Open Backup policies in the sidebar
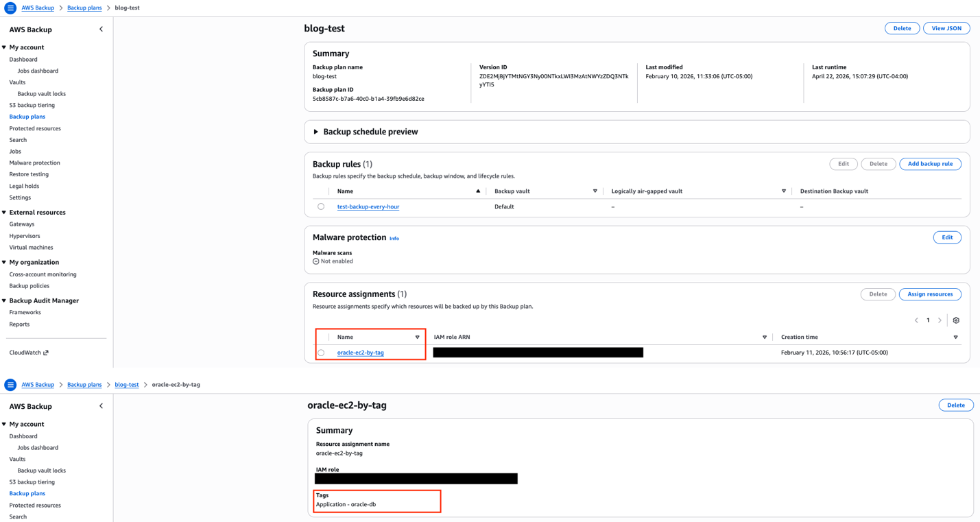Screen dimensions: 980x522 coord(29,286)
